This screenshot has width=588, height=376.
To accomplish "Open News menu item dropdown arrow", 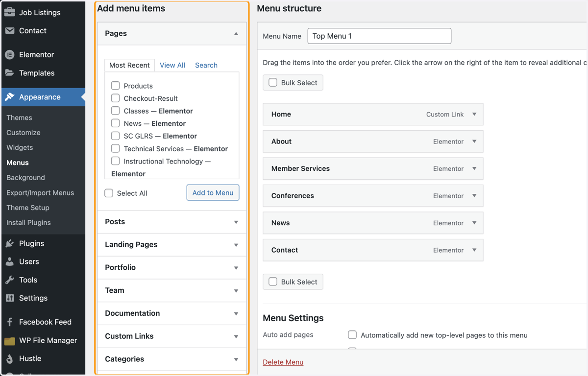I will (474, 223).
